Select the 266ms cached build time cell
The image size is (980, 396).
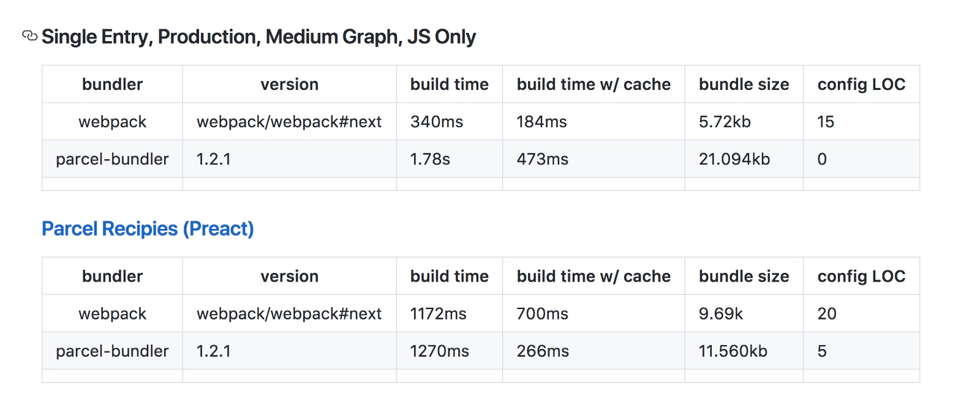coord(543,351)
